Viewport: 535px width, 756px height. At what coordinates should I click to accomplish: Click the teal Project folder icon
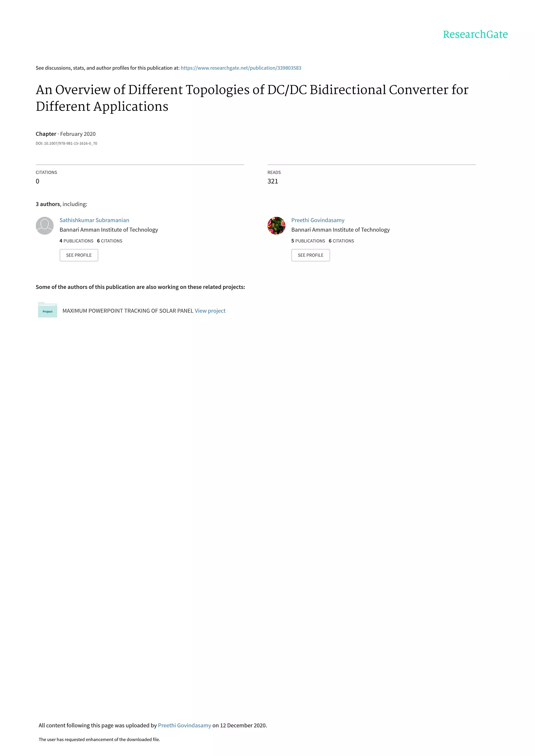tap(48, 310)
